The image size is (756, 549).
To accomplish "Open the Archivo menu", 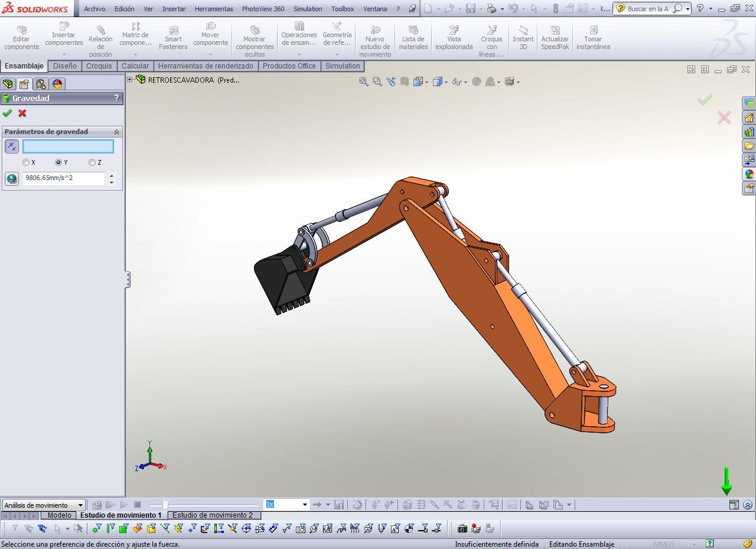I will 94,9.
